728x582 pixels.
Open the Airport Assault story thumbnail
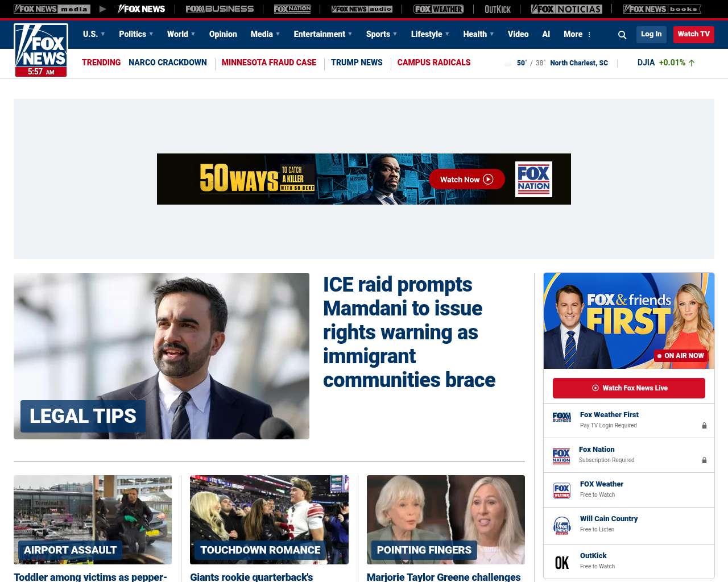point(93,519)
